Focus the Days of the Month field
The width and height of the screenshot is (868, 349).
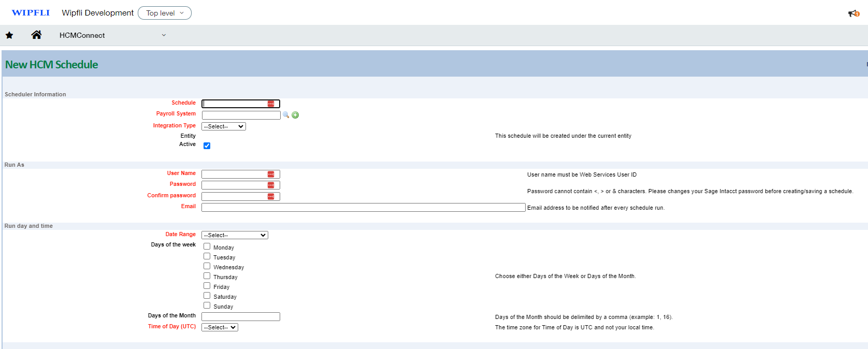(x=240, y=316)
